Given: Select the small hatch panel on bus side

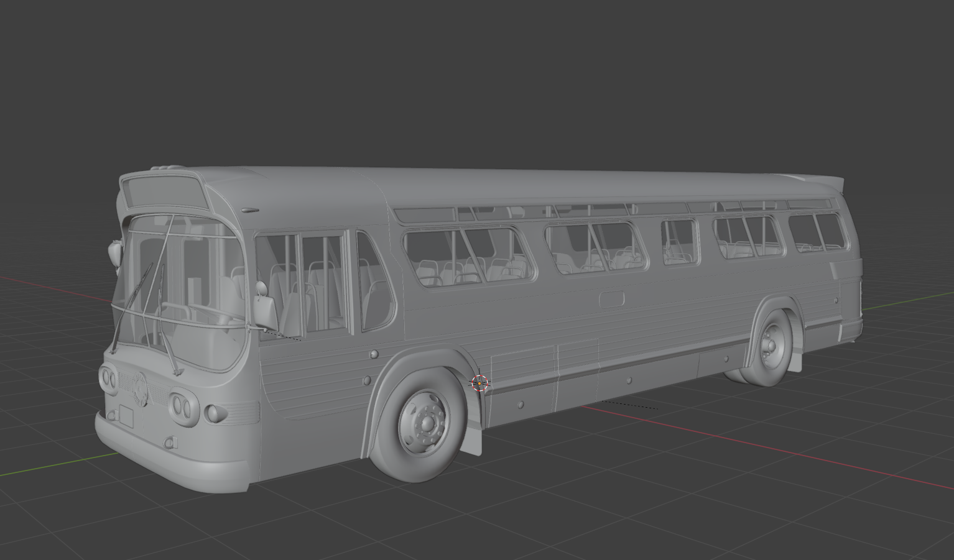Looking at the screenshot, I should [611, 299].
